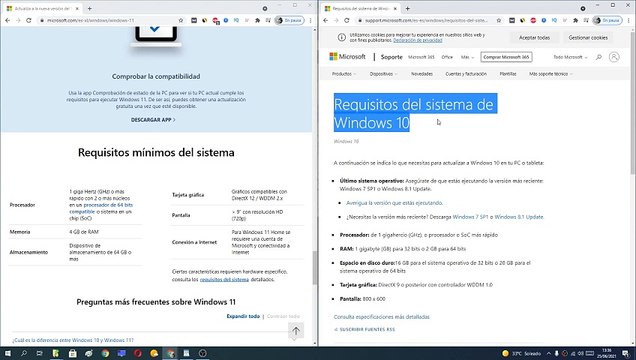Click the account sign-in avatar icon
Screen dimensions: 636x360
click(x=614, y=57)
